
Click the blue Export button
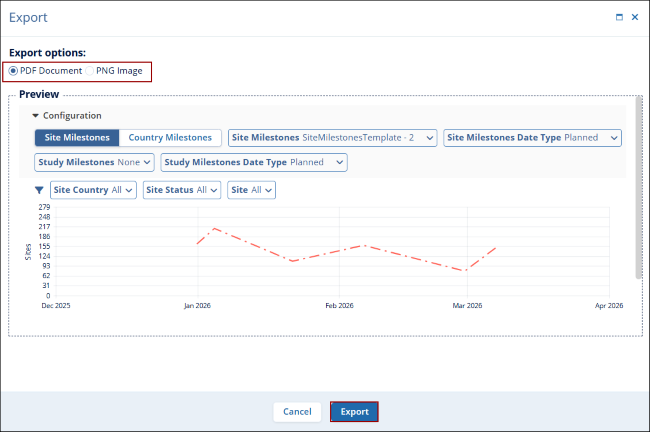(x=354, y=411)
